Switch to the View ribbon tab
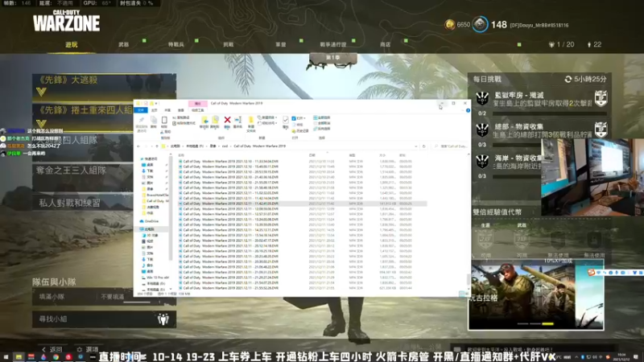 pos(180,110)
